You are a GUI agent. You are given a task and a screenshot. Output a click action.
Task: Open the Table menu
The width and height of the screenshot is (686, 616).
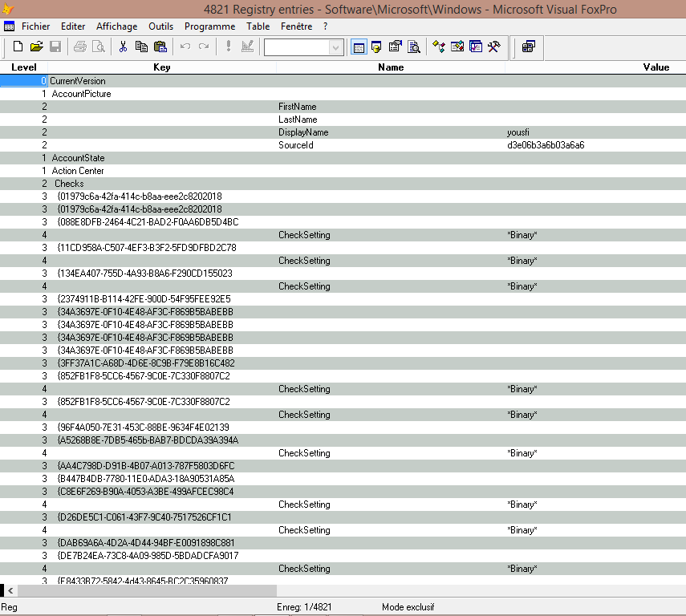(258, 26)
